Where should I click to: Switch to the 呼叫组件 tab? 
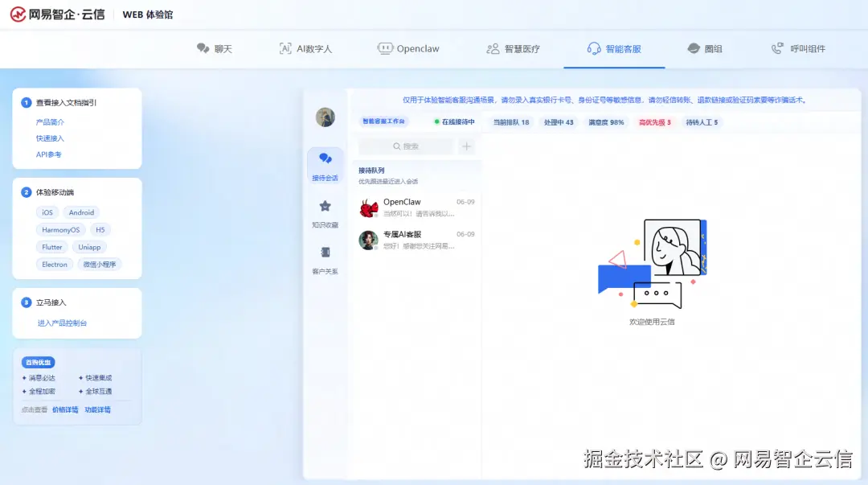coord(798,49)
